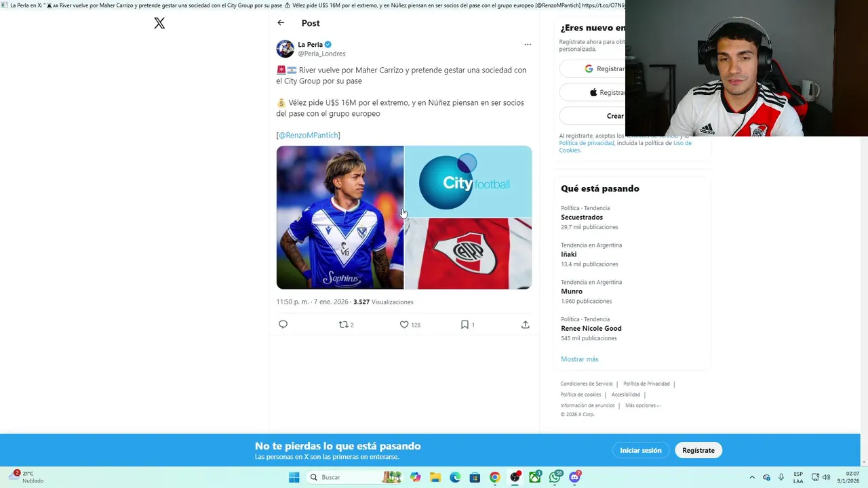
Task: Select the Secuestrados trending topic
Action: (x=582, y=218)
